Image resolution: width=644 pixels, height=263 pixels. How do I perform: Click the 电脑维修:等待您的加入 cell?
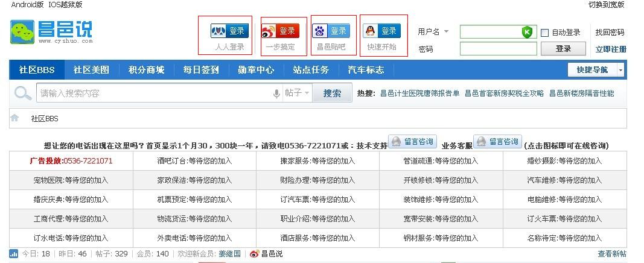565,200
